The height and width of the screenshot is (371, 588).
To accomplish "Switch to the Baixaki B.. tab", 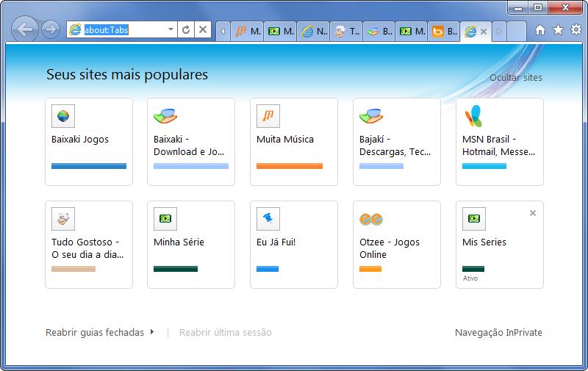I will 379,31.
